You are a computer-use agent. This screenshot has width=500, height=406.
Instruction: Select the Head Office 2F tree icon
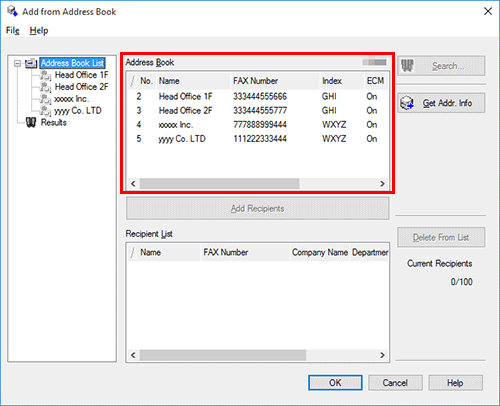coord(45,87)
